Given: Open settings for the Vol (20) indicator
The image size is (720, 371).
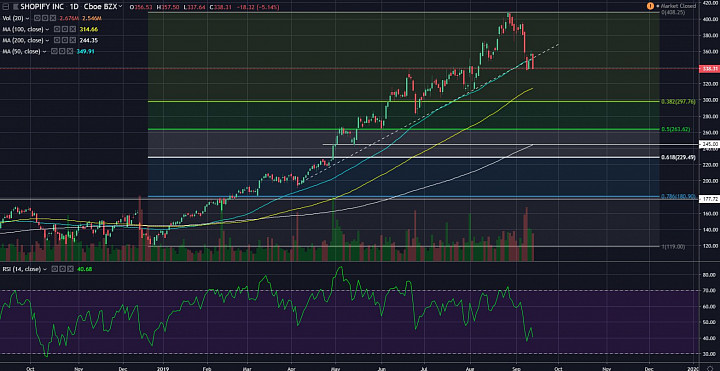Looking at the screenshot, I should point(44,18).
